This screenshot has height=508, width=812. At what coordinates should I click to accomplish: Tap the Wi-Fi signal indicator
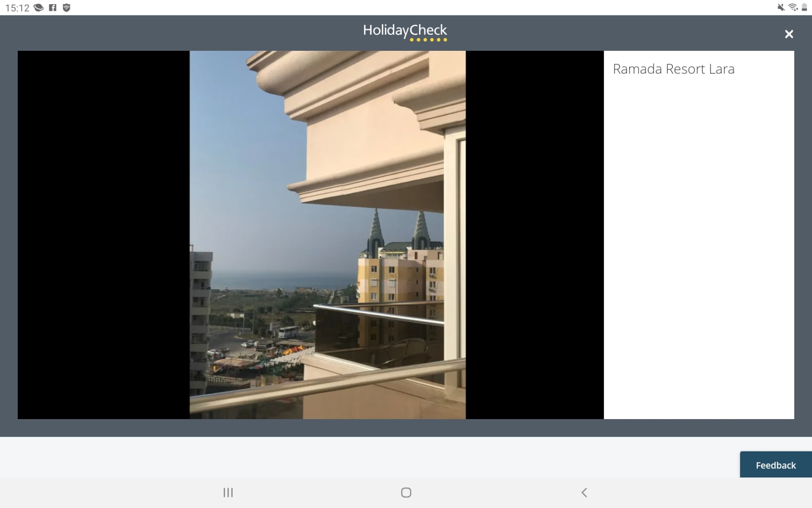(x=793, y=8)
